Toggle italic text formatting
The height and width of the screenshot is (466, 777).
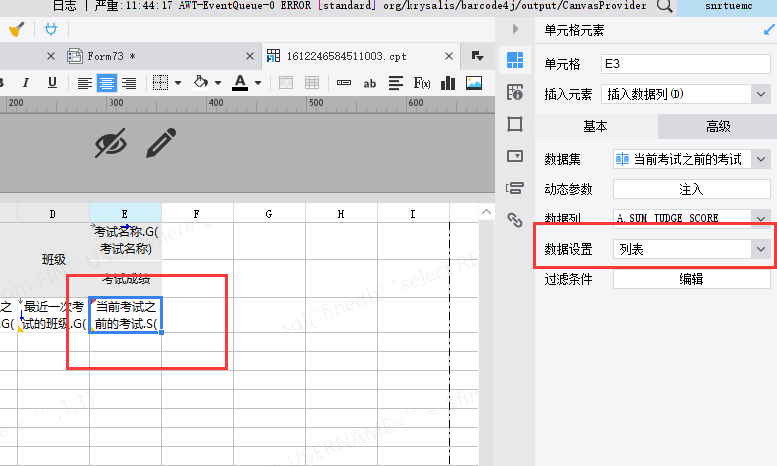click(26, 83)
